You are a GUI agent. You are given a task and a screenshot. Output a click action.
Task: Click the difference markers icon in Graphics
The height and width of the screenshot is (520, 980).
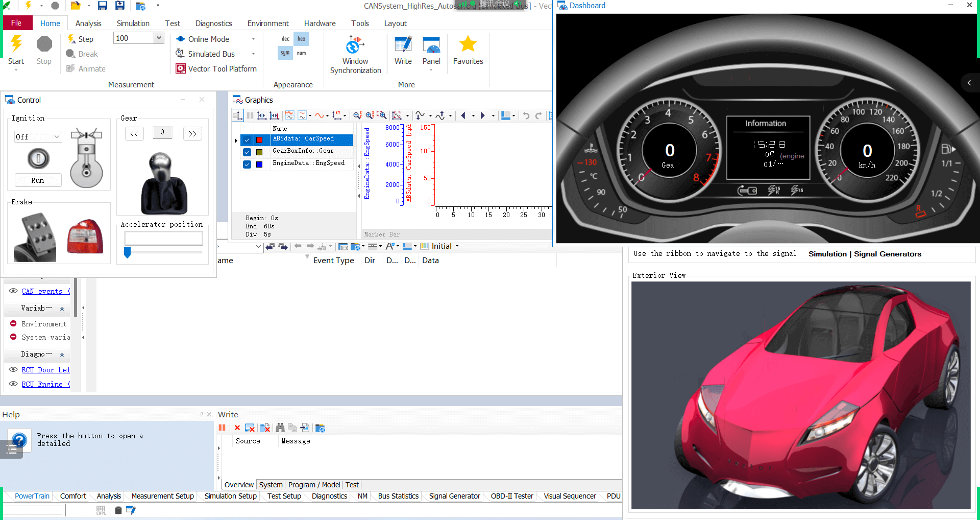pos(275,115)
